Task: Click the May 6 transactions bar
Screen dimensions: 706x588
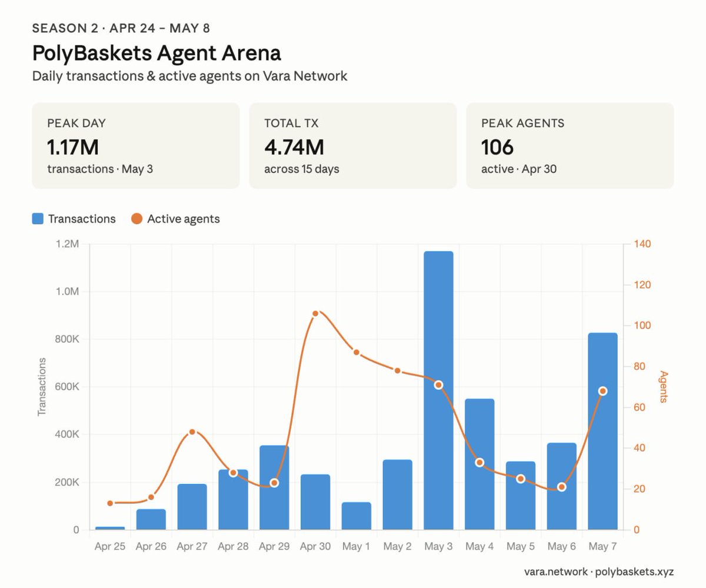Action: (x=561, y=486)
